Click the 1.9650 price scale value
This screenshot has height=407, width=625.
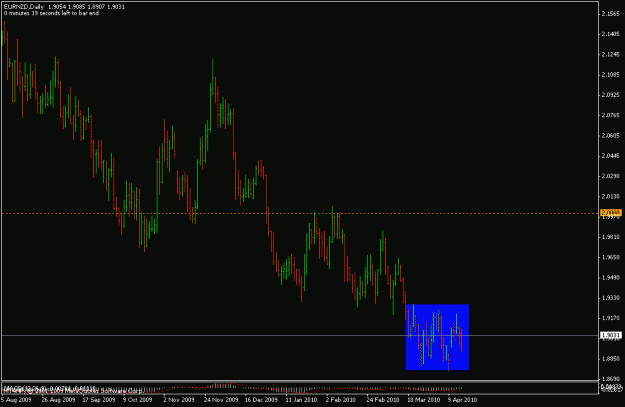(x=611, y=257)
